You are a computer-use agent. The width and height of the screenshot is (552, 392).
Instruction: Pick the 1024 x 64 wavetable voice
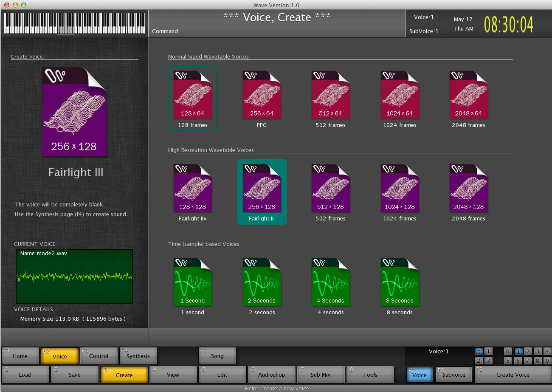(400, 99)
